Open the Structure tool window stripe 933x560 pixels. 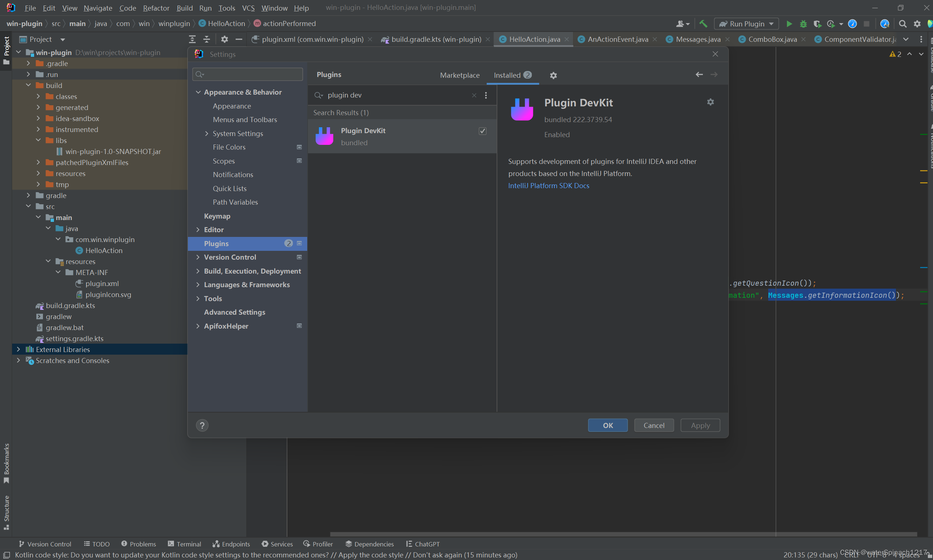point(6,512)
